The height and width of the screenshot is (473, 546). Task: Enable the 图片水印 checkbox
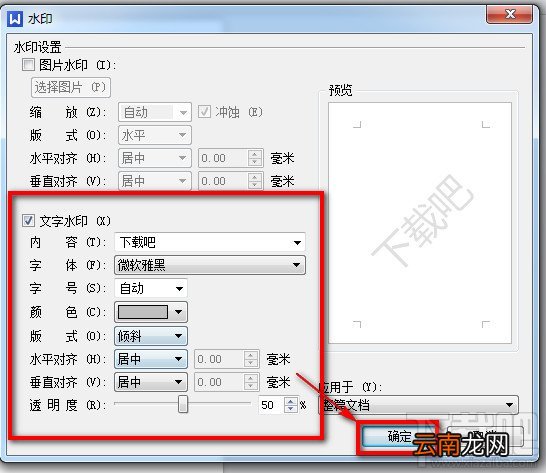(28, 64)
